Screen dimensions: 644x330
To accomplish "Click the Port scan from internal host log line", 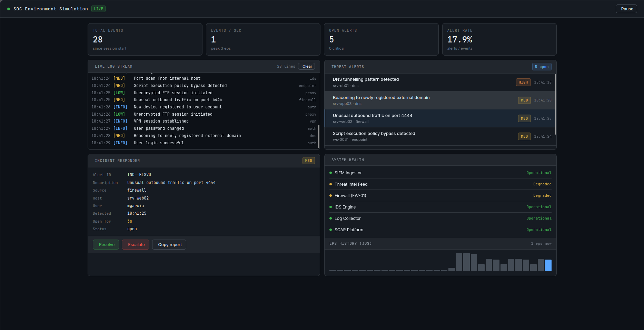I will point(204,78).
